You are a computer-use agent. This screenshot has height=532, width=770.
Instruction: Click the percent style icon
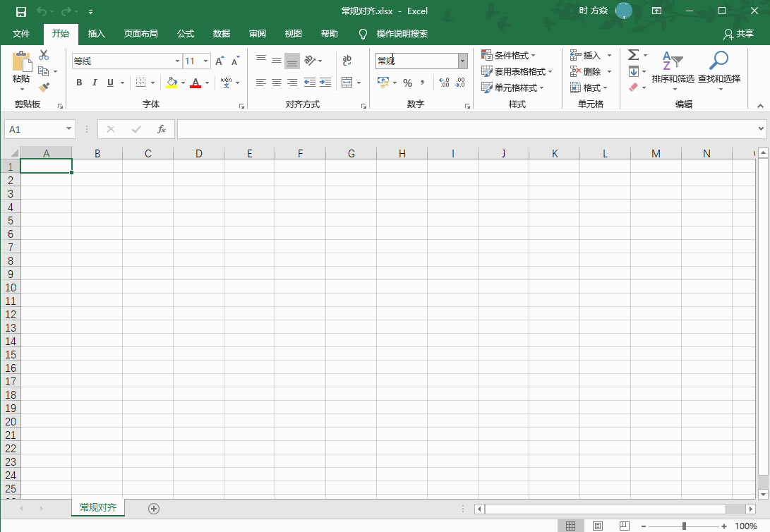(407, 83)
